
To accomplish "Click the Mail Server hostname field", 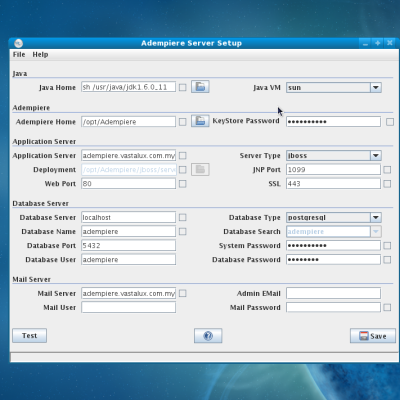I will pyautogui.click(x=129, y=293).
